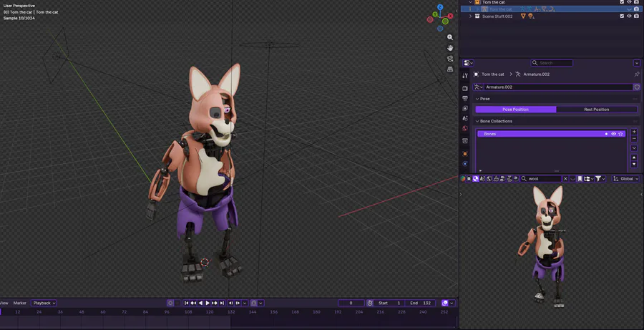
Task: Open the Global orientation dropdown
Action: pyautogui.click(x=625, y=179)
